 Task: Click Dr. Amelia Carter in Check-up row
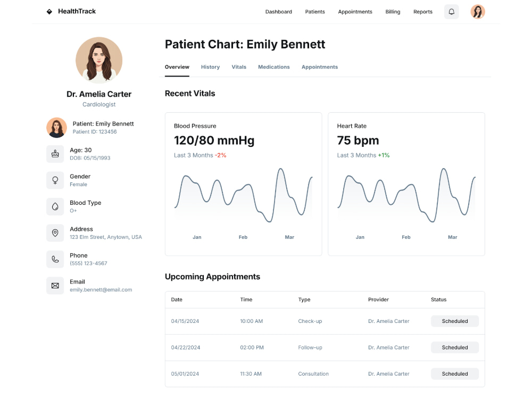[389, 321]
